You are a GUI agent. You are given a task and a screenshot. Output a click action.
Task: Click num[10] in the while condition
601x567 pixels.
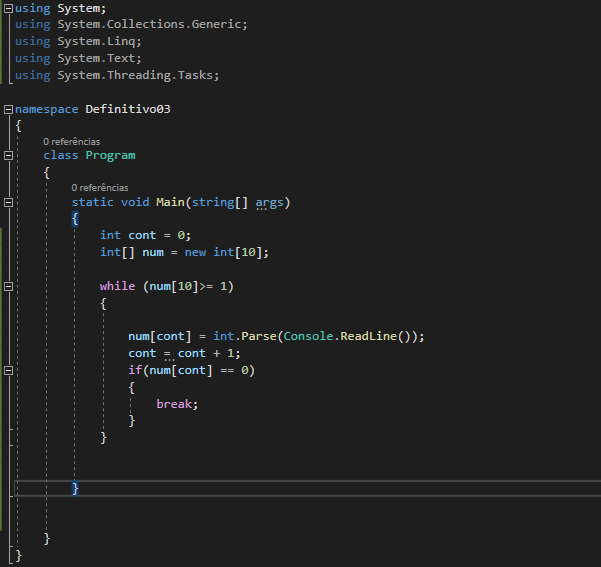coord(174,286)
